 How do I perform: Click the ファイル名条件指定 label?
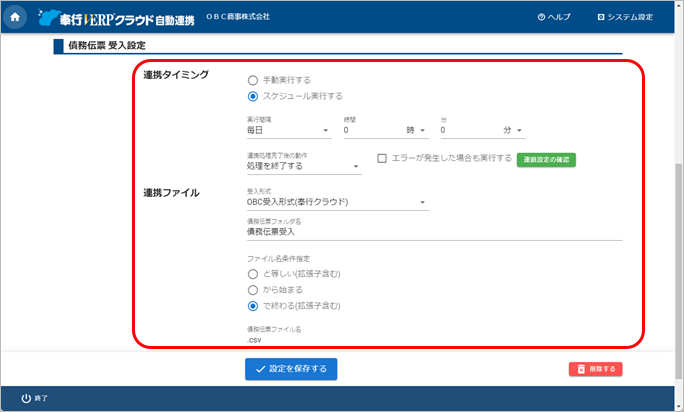278,259
